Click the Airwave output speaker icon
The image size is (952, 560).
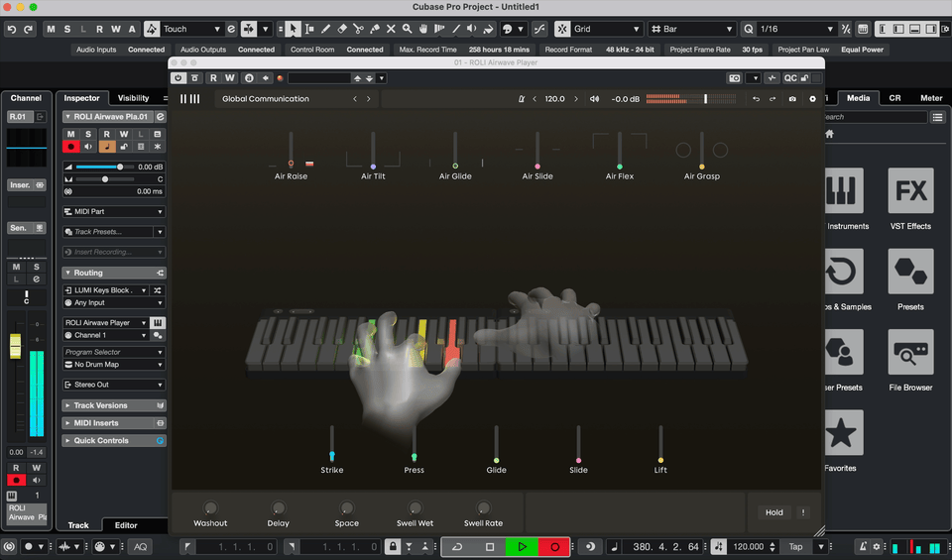594,99
